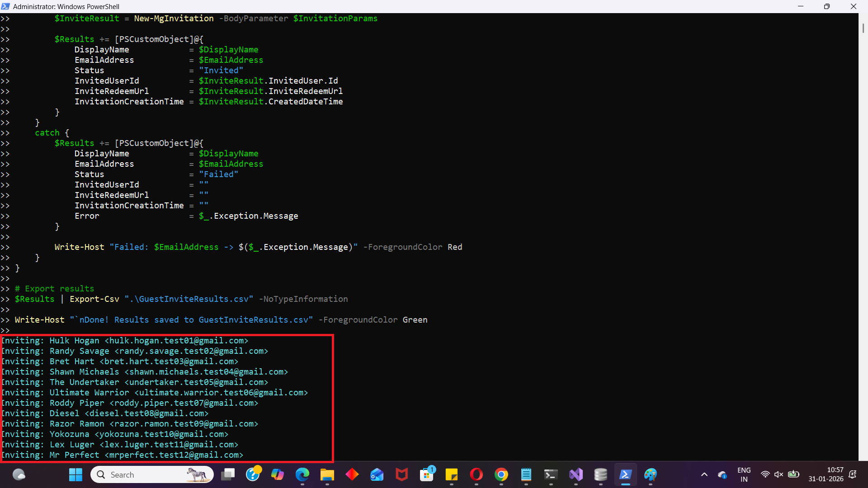Image resolution: width=868 pixels, height=488 pixels.
Task: Expand hidden system tray icons chevron
Action: point(704,474)
